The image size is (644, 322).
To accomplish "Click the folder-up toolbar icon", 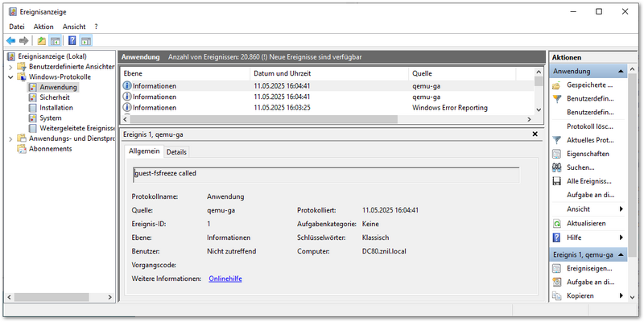I will point(42,40).
